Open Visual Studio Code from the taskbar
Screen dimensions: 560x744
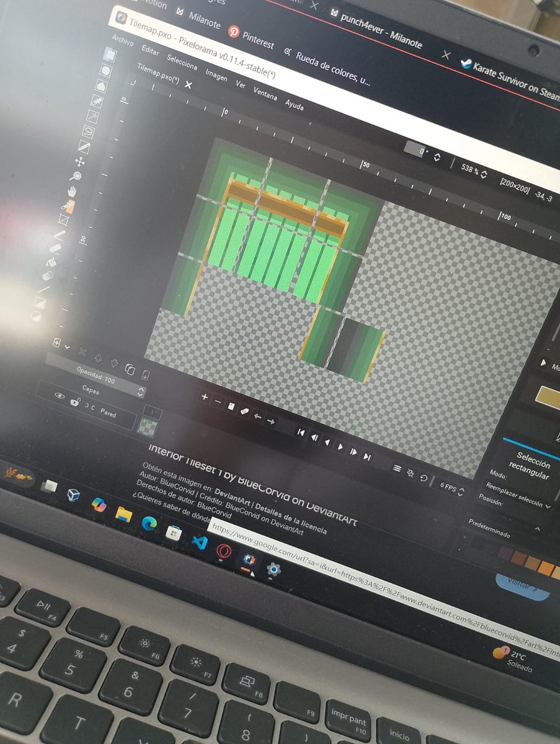pos(199,541)
